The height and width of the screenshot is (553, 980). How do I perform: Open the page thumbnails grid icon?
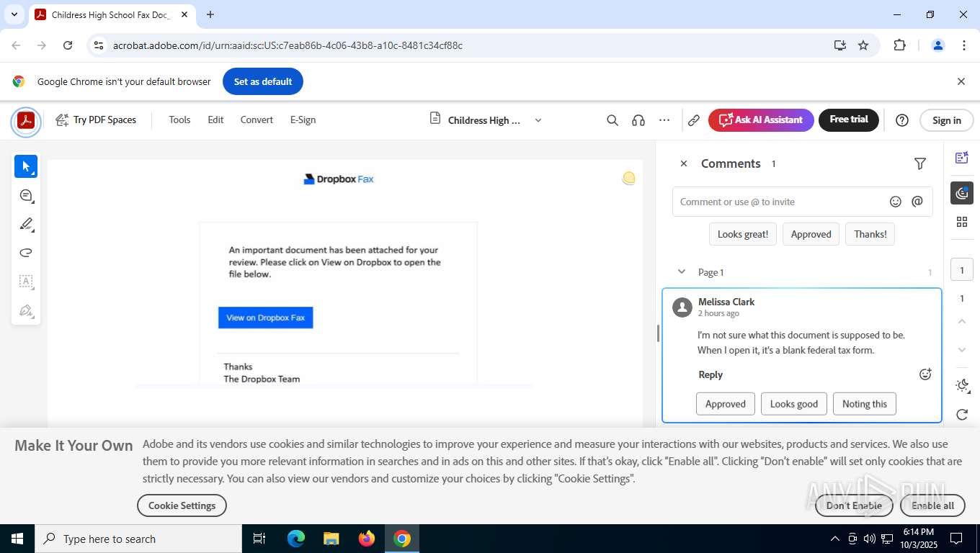962,222
